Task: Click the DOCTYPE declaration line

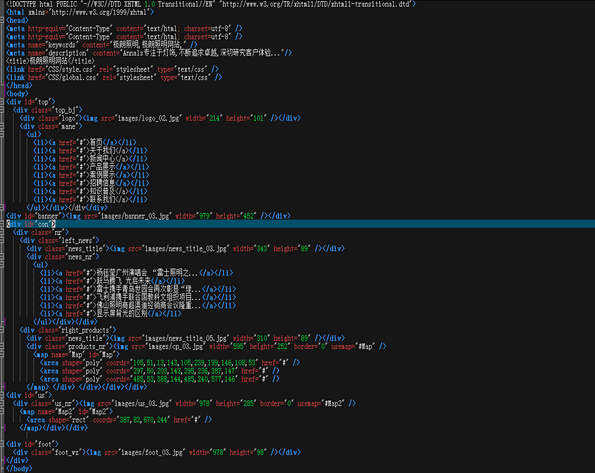Action: coord(211,4)
